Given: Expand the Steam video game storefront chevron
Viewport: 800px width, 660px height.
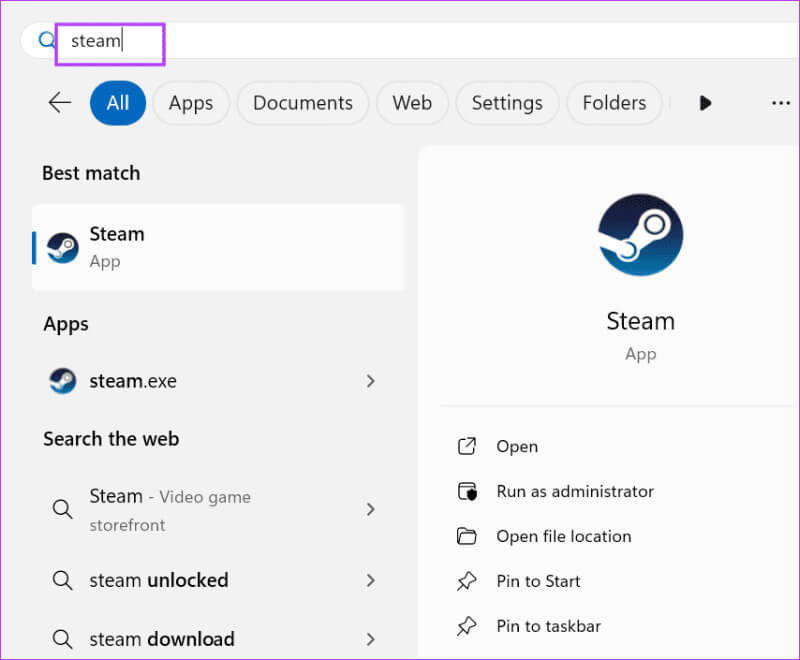Looking at the screenshot, I should [371, 510].
